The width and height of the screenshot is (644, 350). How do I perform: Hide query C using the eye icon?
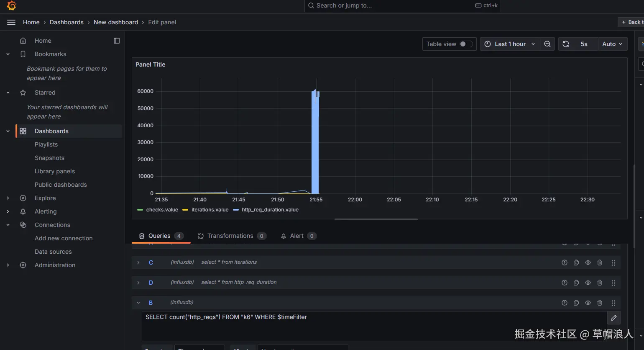[x=588, y=262]
